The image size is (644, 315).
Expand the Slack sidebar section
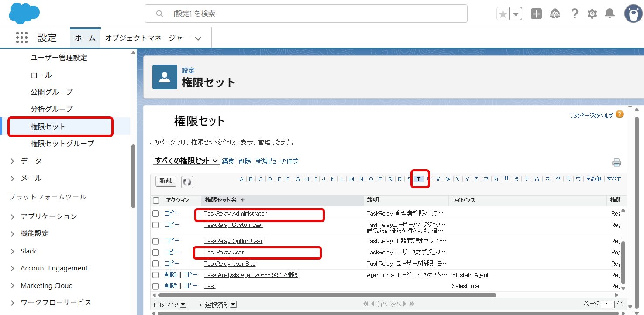click(x=12, y=251)
